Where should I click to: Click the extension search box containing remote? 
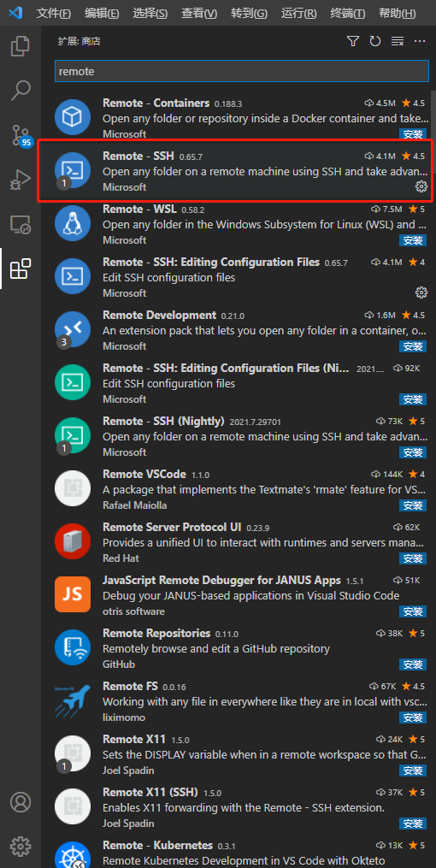(242, 72)
